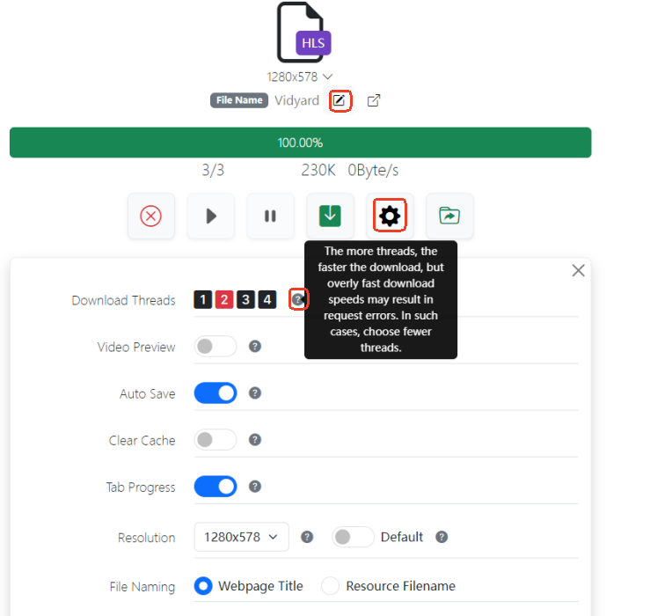This screenshot has width=672, height=616.
Task: Open the external link icon beside Vidyard
Action: [374, 100]
